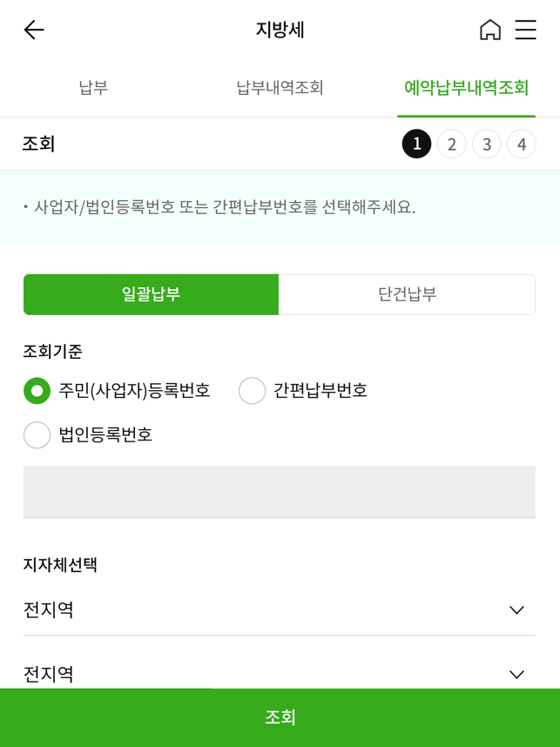
Task: Select 단건납부 segment button
Action: (x=407, y=294)
